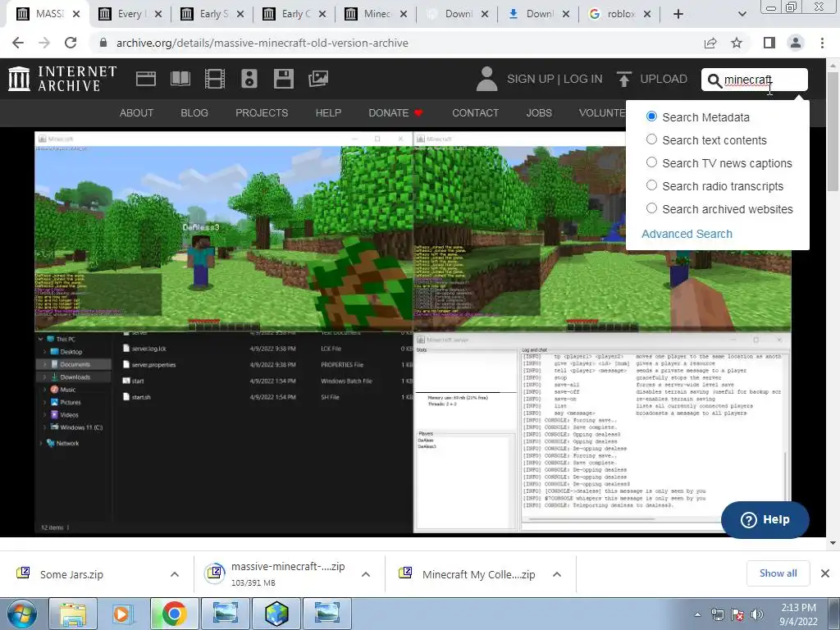
Task: Click SIGN UP link
Action: [531, 79]
